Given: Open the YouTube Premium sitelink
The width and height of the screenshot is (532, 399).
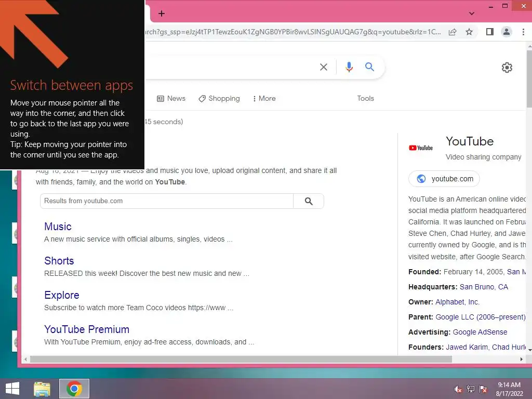Looking at the screenshot, I should (87, 329).
